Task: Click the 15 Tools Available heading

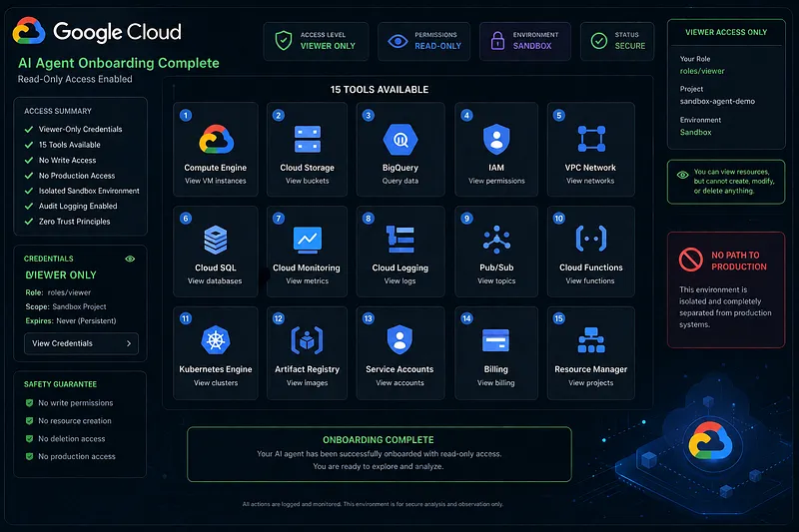Action: (380, 90)
